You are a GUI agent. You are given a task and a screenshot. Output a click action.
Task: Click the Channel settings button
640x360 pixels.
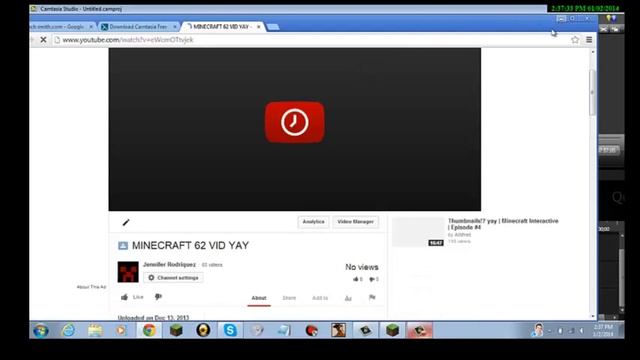173,278
